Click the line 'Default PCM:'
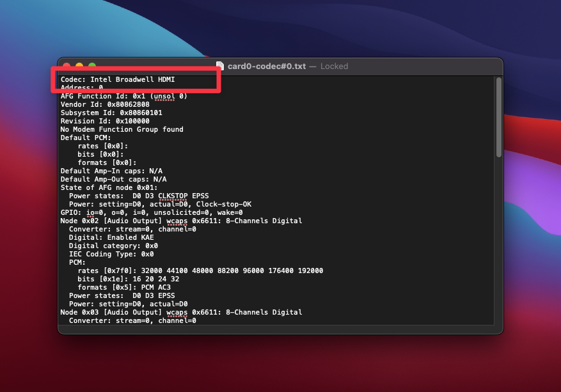The width and height of the screenshot is (561, 392). tap(86, 137)
